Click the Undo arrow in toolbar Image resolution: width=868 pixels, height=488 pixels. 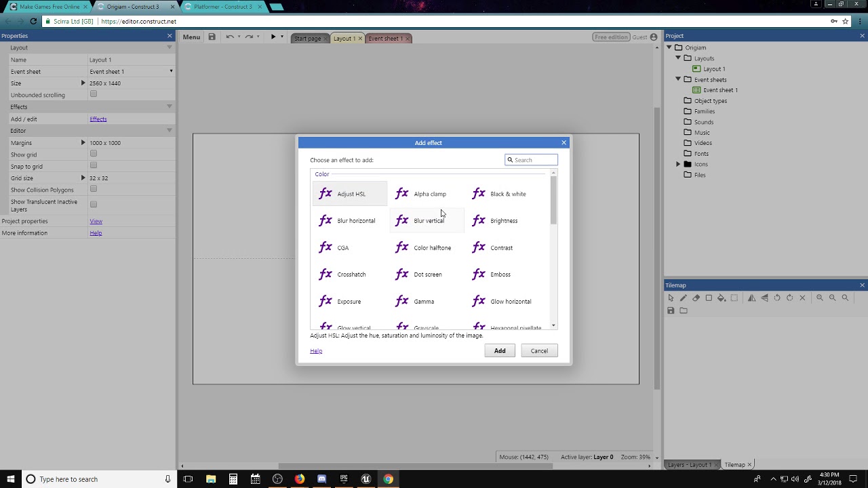click(x=230, y=37)
